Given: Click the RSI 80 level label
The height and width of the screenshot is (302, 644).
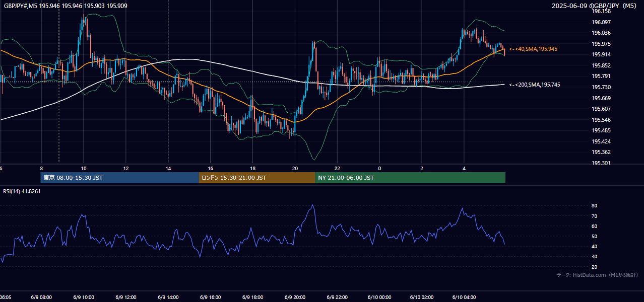Looking at the screenshot, I should click(x=595, y=206).
